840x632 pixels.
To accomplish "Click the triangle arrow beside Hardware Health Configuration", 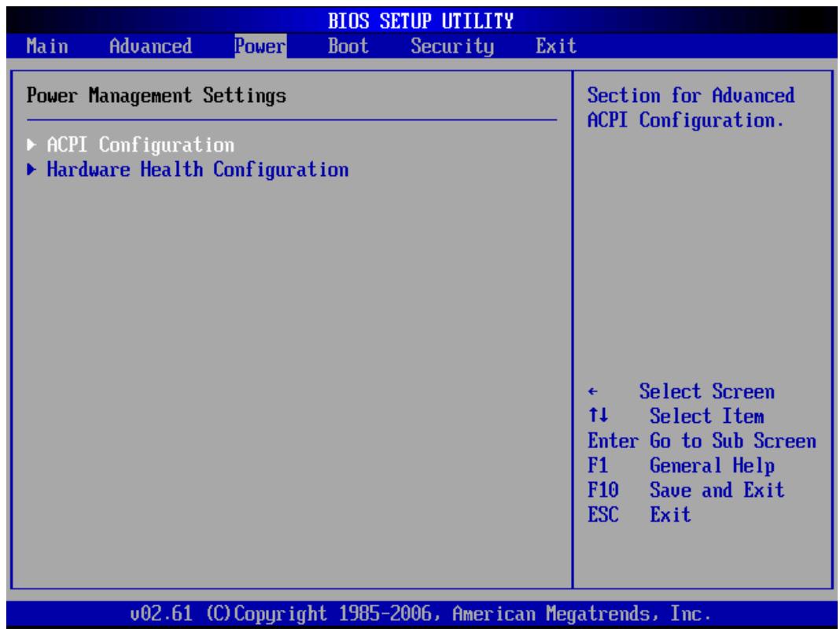I will pyautogui.click(x=31, y=170).
